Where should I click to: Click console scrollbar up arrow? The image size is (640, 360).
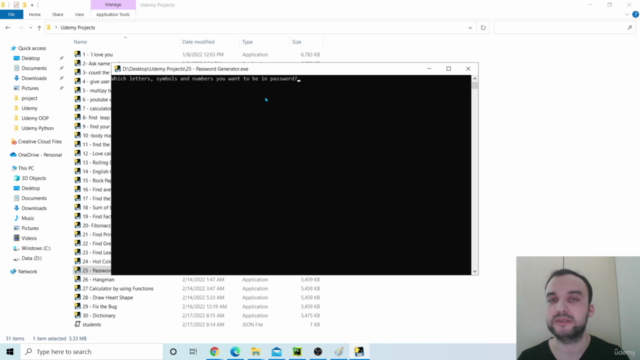click(475, 78)
